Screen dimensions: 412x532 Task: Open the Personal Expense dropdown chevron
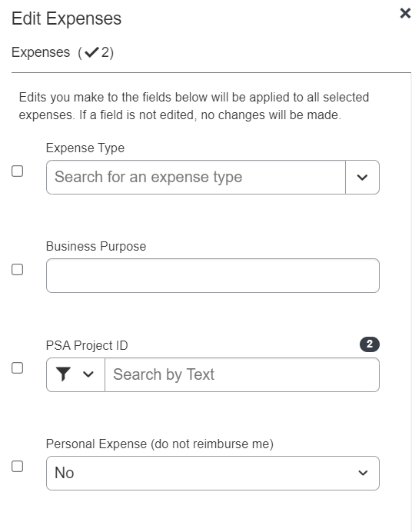[x=363, y=473]
